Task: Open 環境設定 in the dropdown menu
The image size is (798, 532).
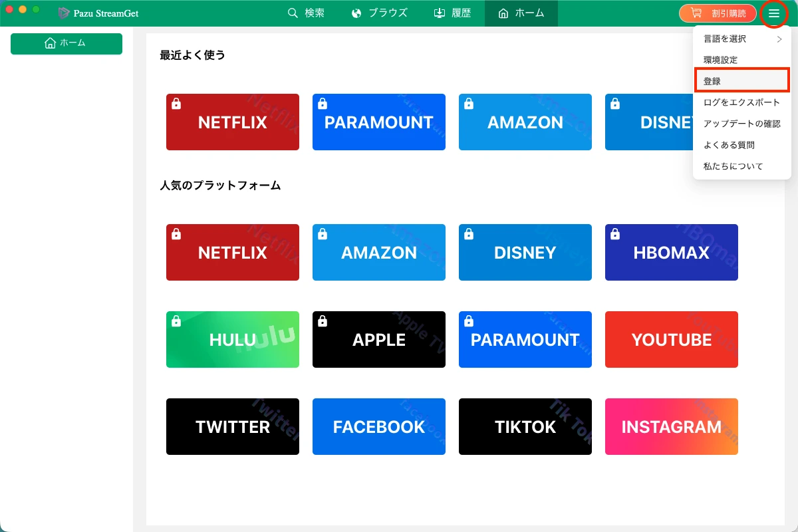Action: pos(742,60)
